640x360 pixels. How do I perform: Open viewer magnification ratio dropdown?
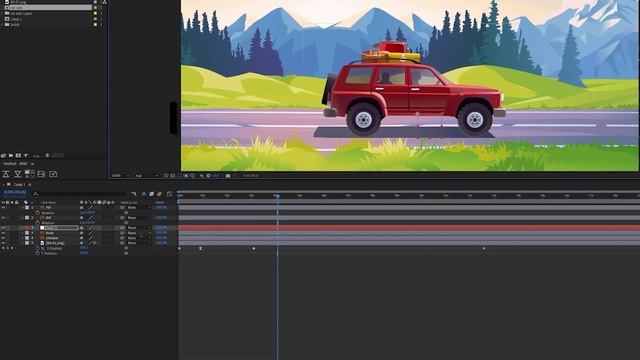[x=121, y=176]
